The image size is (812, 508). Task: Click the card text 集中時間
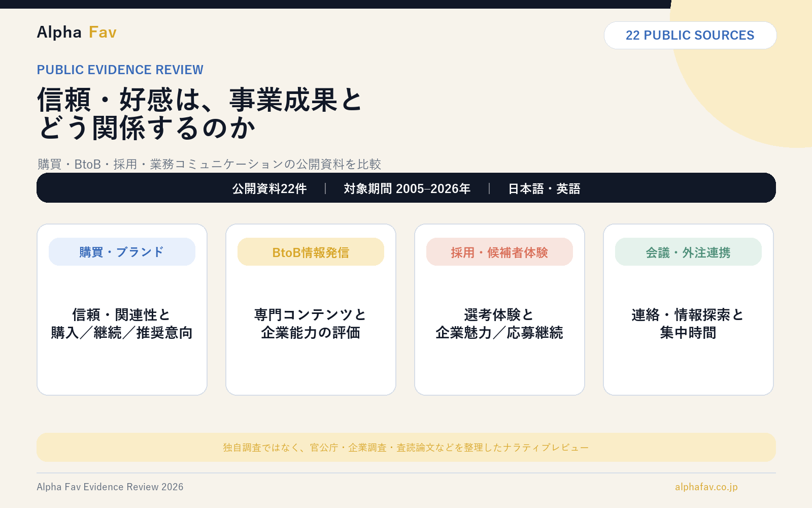tap(688, 333)
